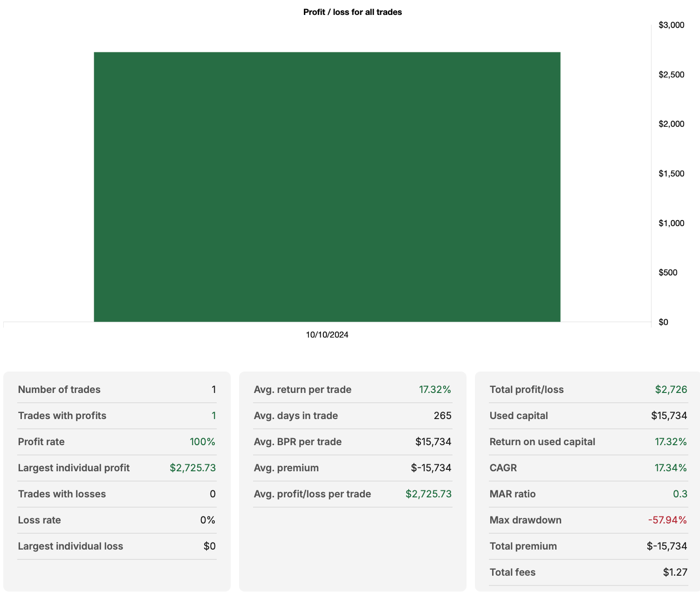Select the red 'Max drawdown' value -57.94%
This screenshot has width=700, height=592.
[x=667, y=520]
